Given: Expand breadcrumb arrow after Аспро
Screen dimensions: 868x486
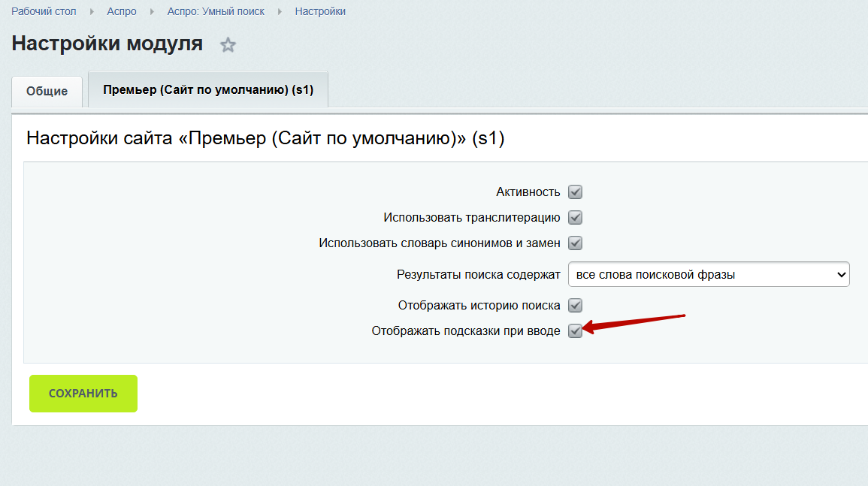Looking at the screenshot, I should [x=152, y=11].
